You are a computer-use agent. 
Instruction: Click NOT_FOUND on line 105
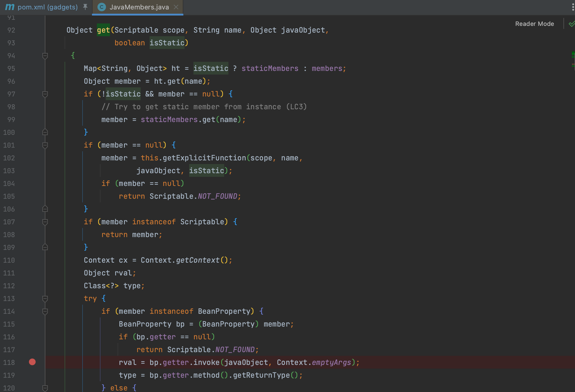point(217,196)
